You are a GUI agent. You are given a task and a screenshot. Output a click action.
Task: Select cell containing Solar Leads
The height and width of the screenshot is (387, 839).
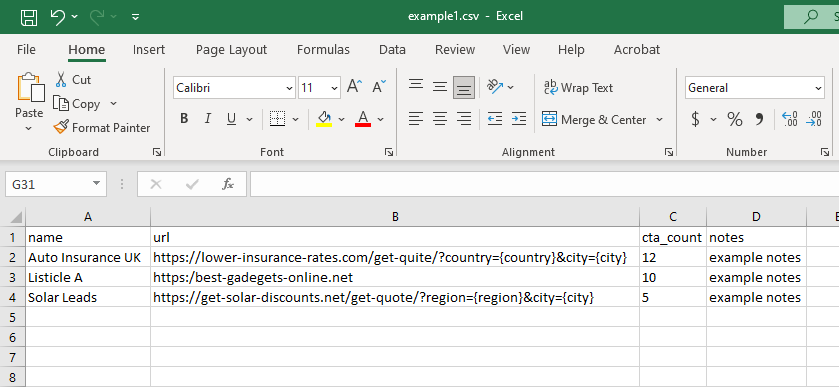[x=88, y=298]
